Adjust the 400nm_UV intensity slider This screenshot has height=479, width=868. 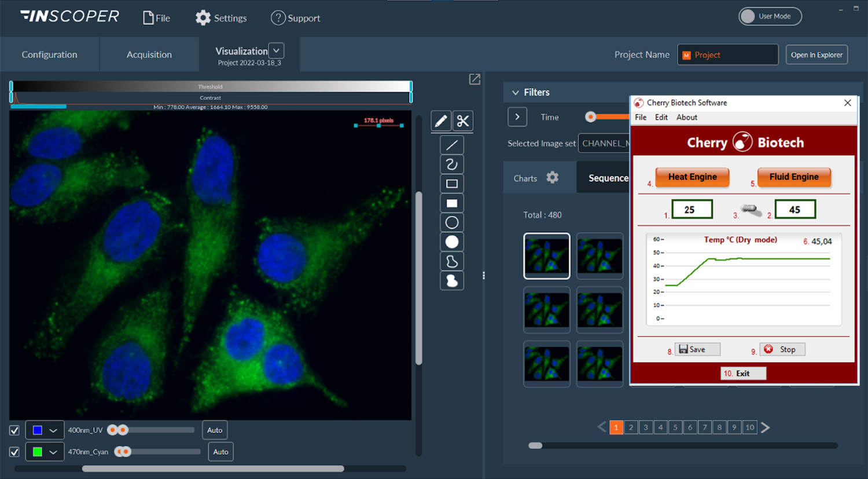151,430
